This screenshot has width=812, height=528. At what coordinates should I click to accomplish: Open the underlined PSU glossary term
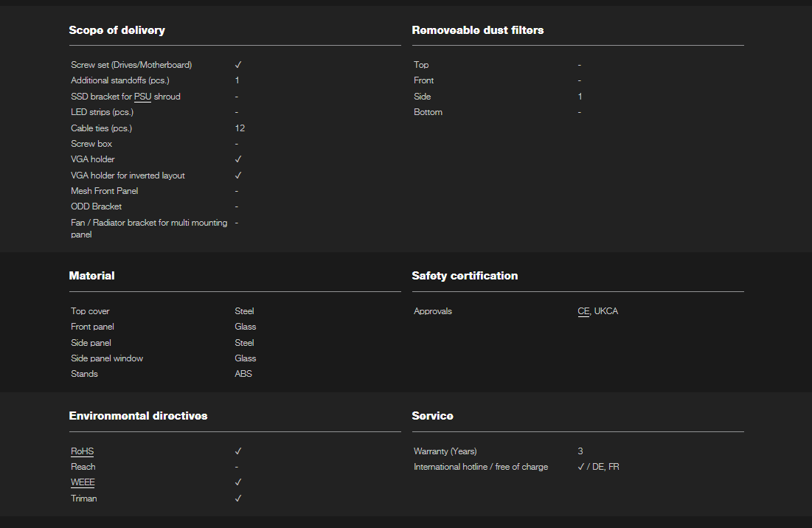click(142, 97)
